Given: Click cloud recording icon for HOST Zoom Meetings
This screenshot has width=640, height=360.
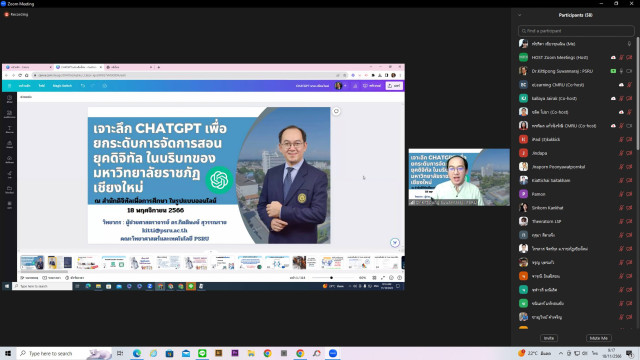Looking at the screenshot, I should 613,58.
